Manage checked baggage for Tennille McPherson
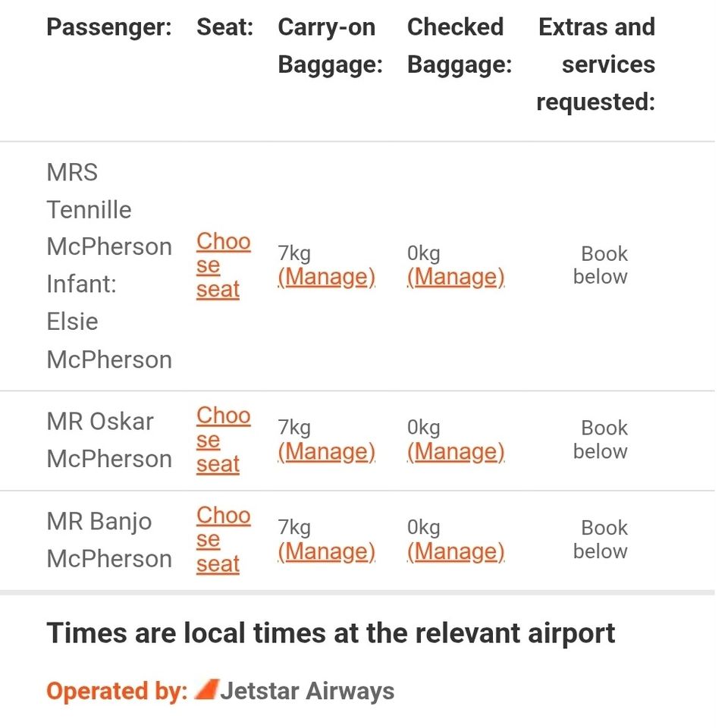This screenshot has height=728, width=728. coord(456,278)
